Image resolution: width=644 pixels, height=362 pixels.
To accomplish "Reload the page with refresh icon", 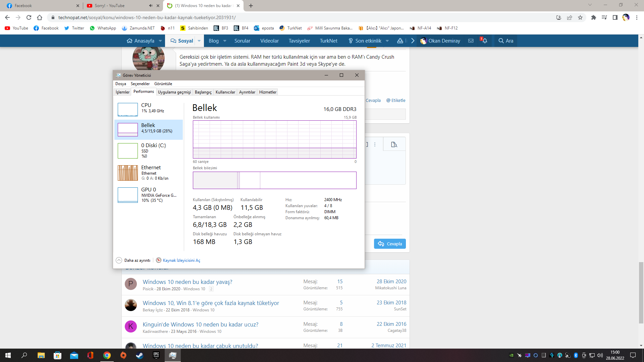I will point(29,17).
